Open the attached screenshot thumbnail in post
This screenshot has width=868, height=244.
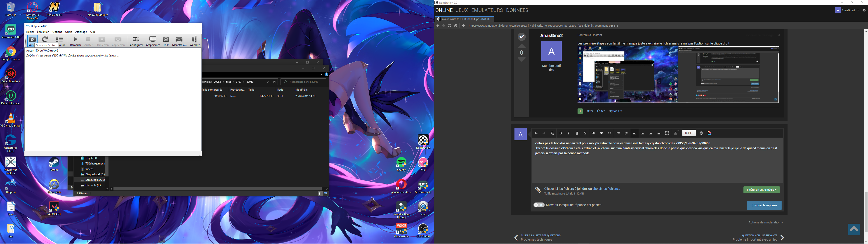click(678, 75)
